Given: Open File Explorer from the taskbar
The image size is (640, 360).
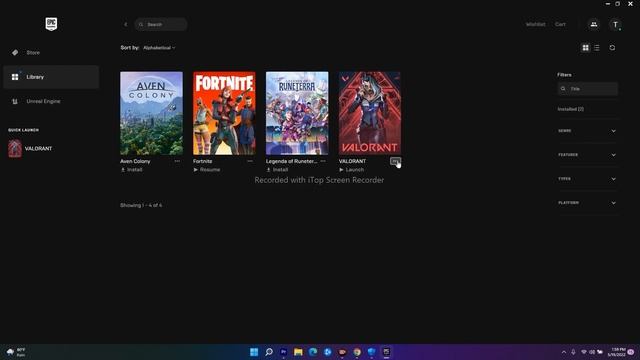Looking at the screenshot, I should click(x=298, y=352).
